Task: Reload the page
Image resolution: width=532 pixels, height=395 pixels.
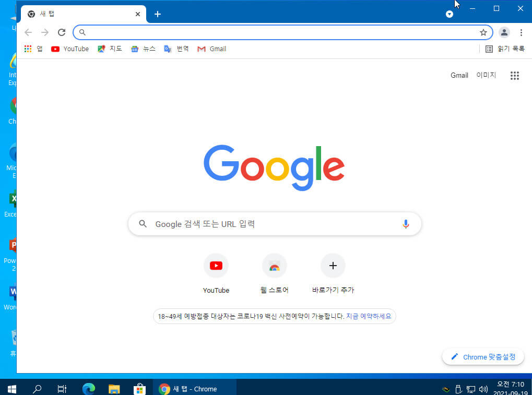Action: (62, 32)
